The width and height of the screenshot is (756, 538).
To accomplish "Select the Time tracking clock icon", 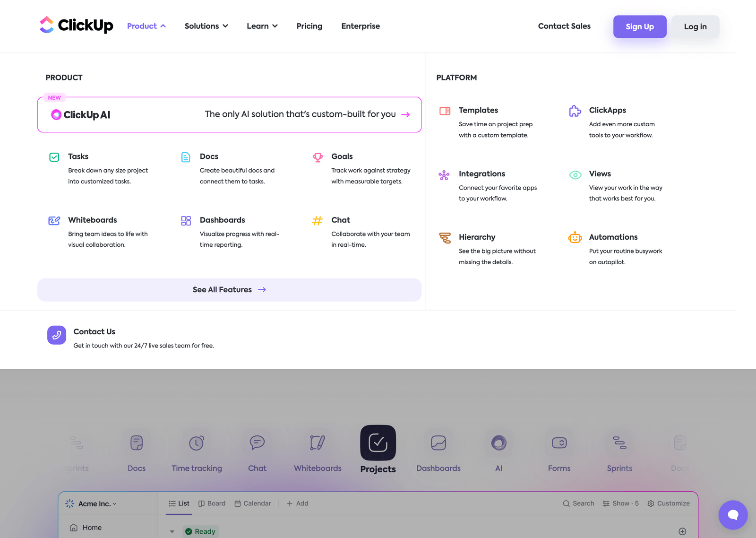I will (x=197, y=443).
